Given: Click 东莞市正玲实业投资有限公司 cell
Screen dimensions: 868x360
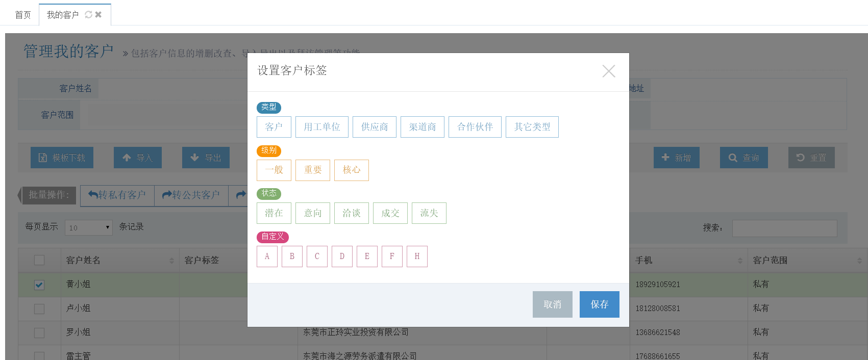Looking at the screenshot, I should tap(356, 332).
